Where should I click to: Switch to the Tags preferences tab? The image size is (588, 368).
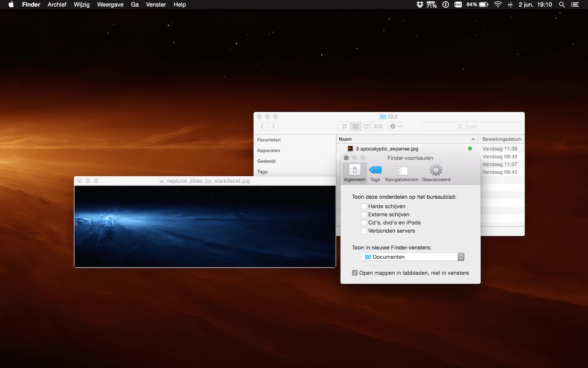pos(375,173)
